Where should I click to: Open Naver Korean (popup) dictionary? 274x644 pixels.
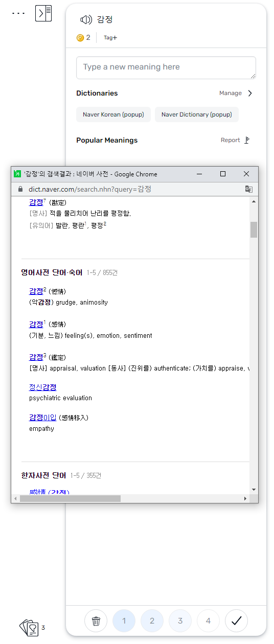click(113, 114)
